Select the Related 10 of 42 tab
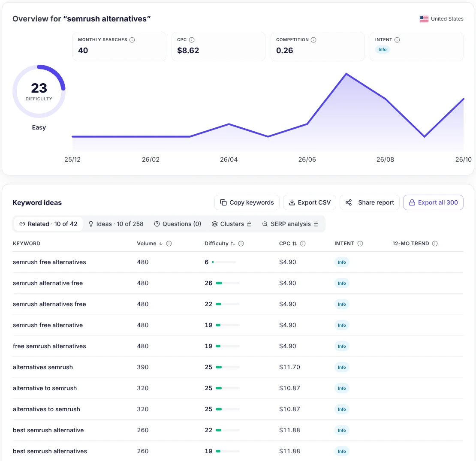The image size is (476, 461). point(48,224)
